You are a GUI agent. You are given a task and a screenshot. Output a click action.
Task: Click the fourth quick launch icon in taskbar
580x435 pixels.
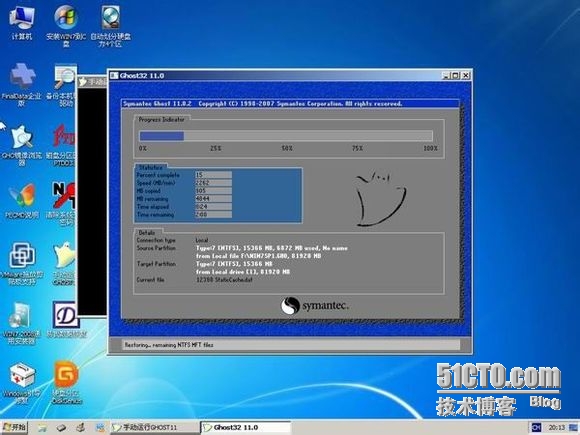100,428
